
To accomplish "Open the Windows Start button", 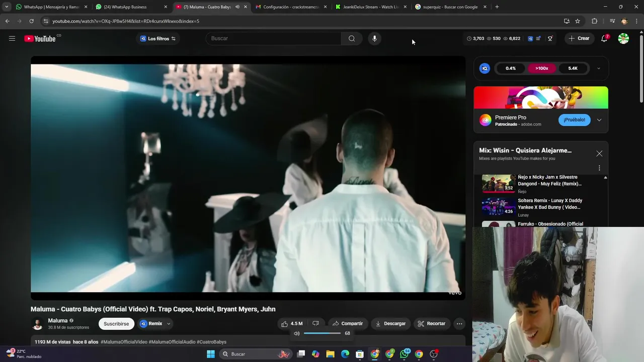I will (x=211, y=354).
